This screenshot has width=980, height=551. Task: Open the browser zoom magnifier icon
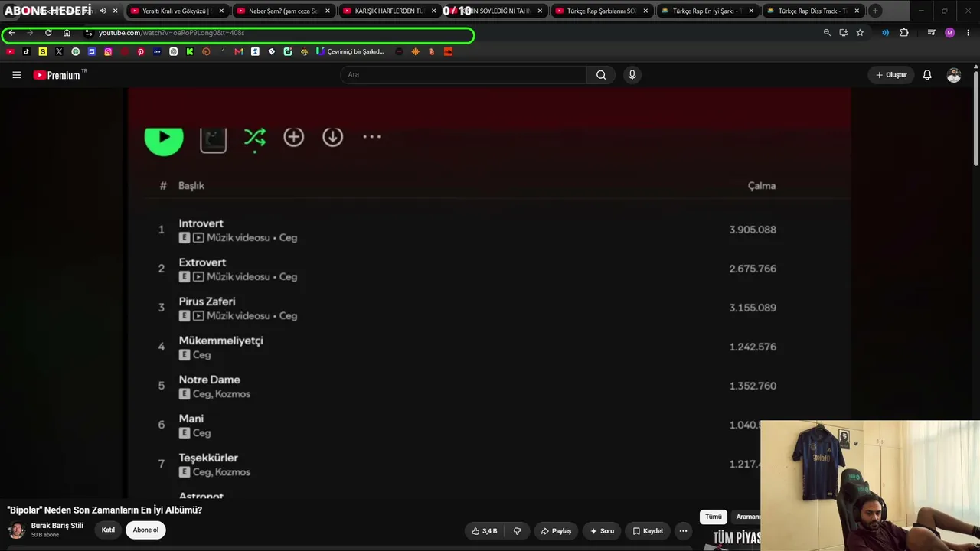(827, 33)
